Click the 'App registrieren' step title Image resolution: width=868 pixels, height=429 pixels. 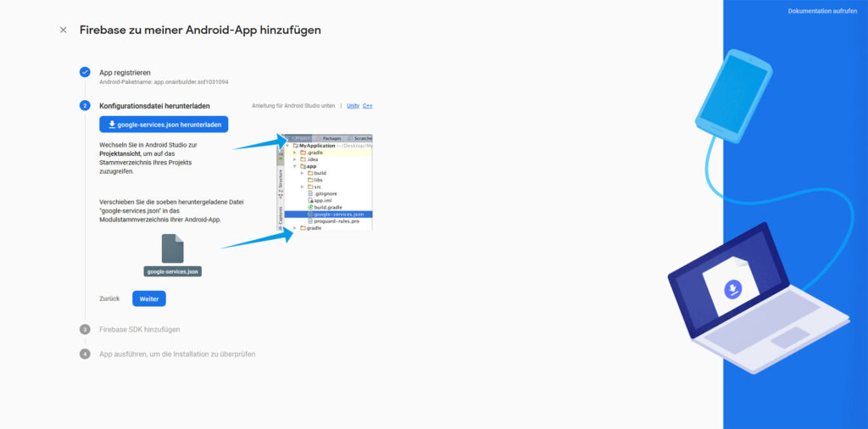125,73
